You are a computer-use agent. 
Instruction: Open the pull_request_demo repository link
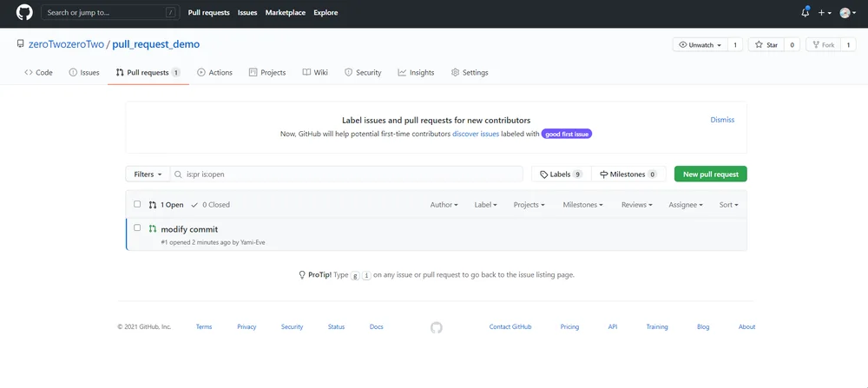(156, 44)
